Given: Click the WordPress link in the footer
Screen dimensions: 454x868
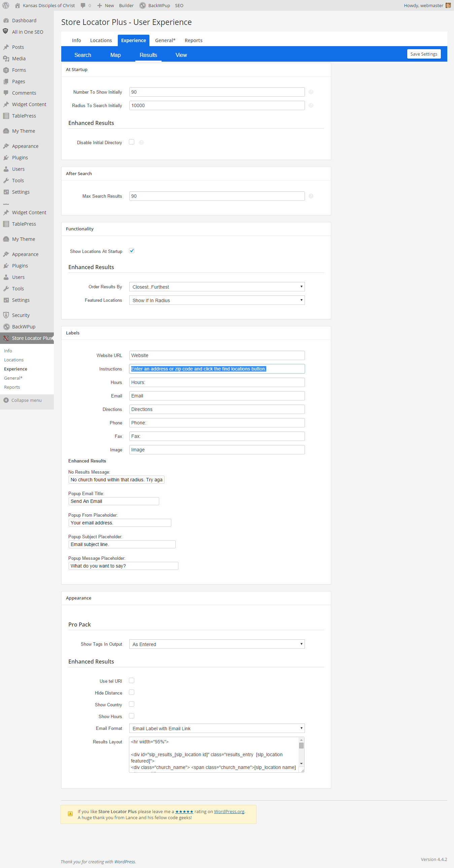Looking at the screenshot, I should pyautogui.click(x=125, y=862).
